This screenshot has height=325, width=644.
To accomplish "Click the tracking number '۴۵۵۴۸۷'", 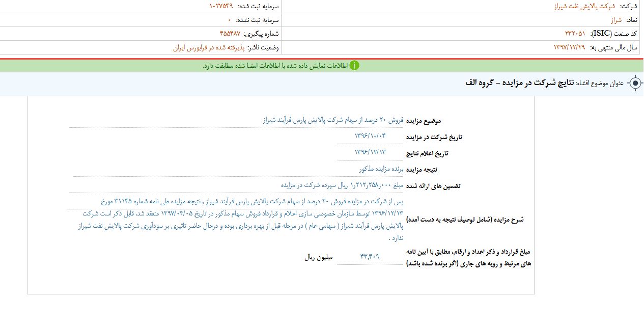I will click(x=230, y=34).
